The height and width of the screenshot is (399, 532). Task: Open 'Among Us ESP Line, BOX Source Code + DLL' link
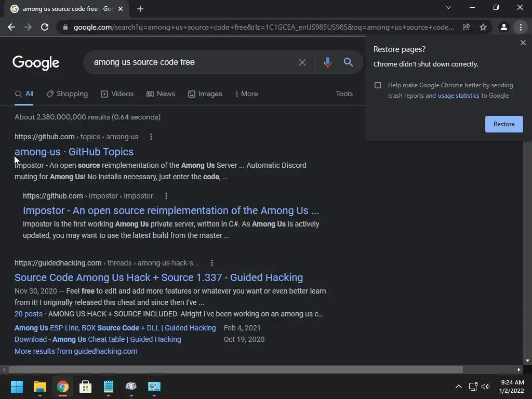115,328
